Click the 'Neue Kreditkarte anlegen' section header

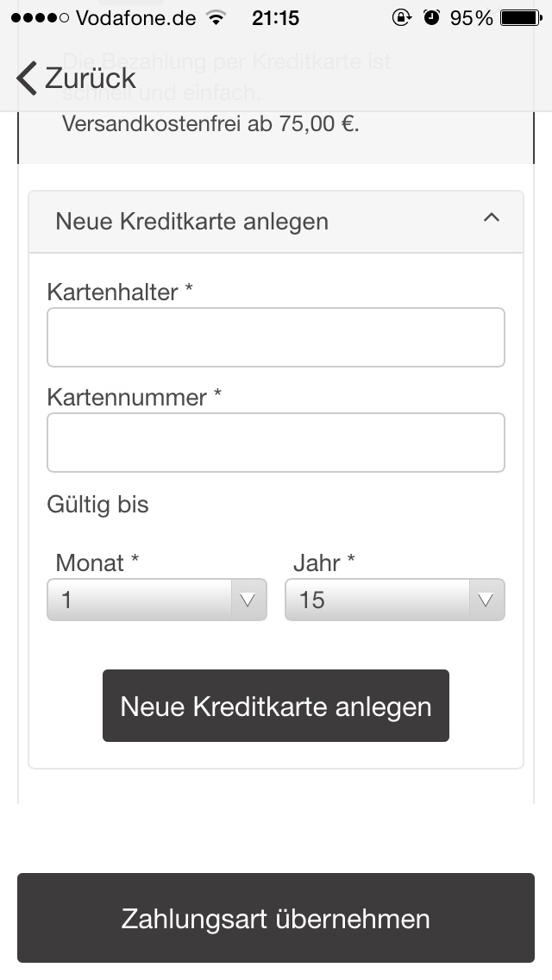click(276, 222)
